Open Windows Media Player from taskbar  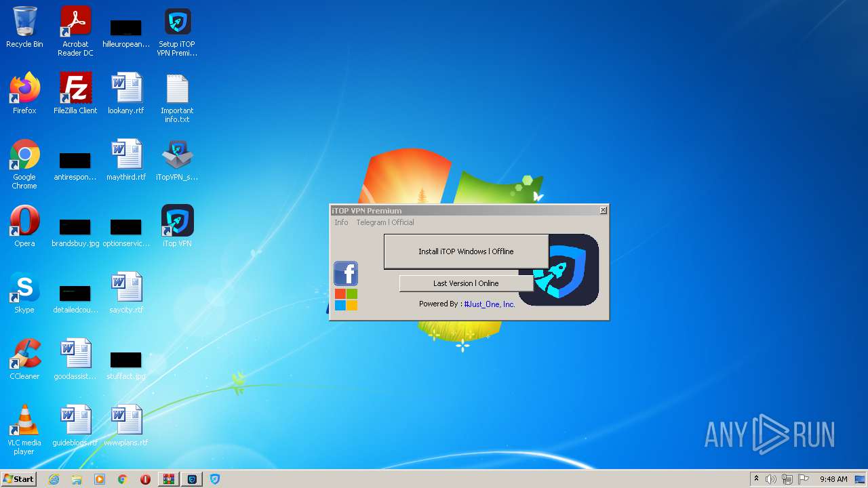(x=100, y=479)
